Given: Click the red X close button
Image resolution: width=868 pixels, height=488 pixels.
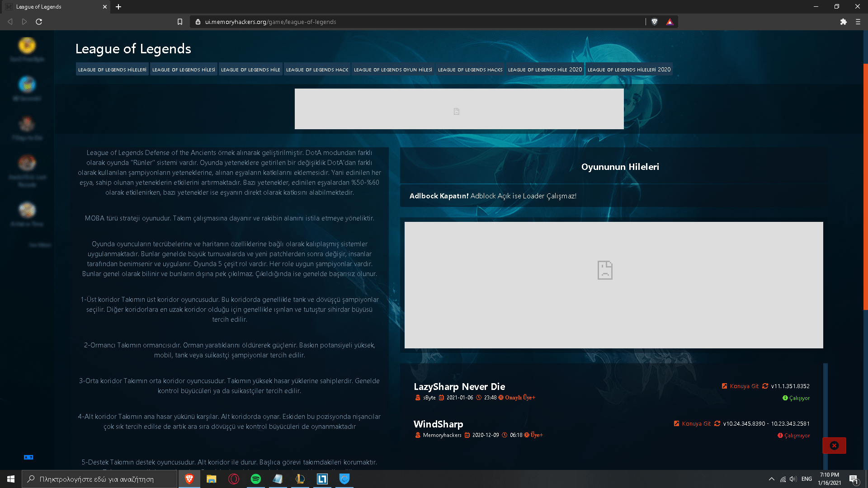Looking at the screenshot, I should 834,446.
